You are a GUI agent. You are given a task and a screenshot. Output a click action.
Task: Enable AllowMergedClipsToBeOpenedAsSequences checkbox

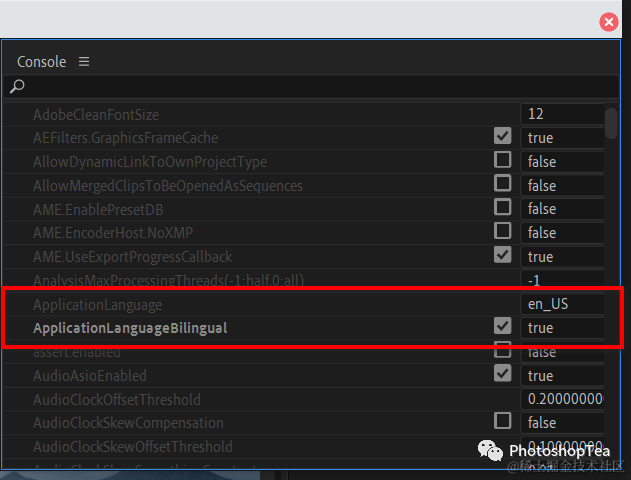click(503, 183)
